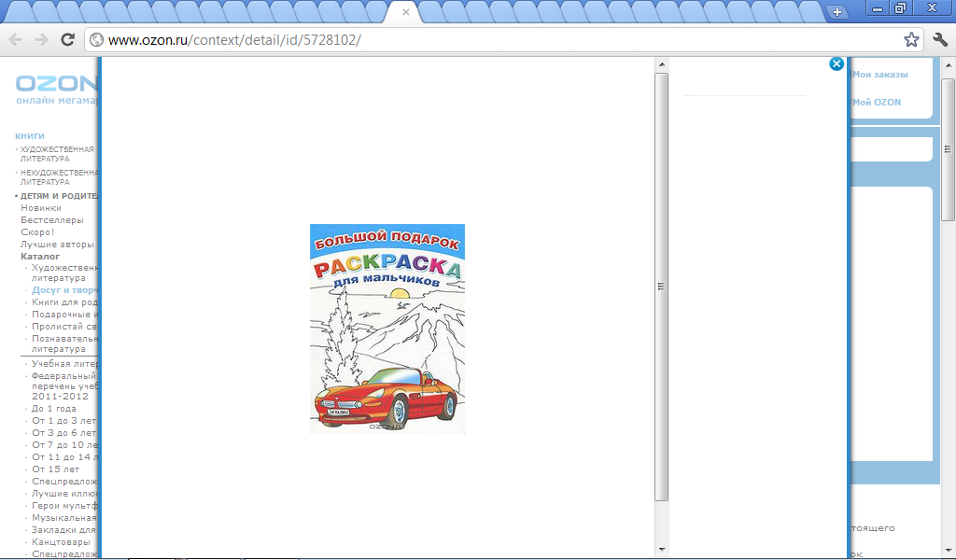
Task: Select the От 11 до 14 лет filter
Action: tap(64, 457)
